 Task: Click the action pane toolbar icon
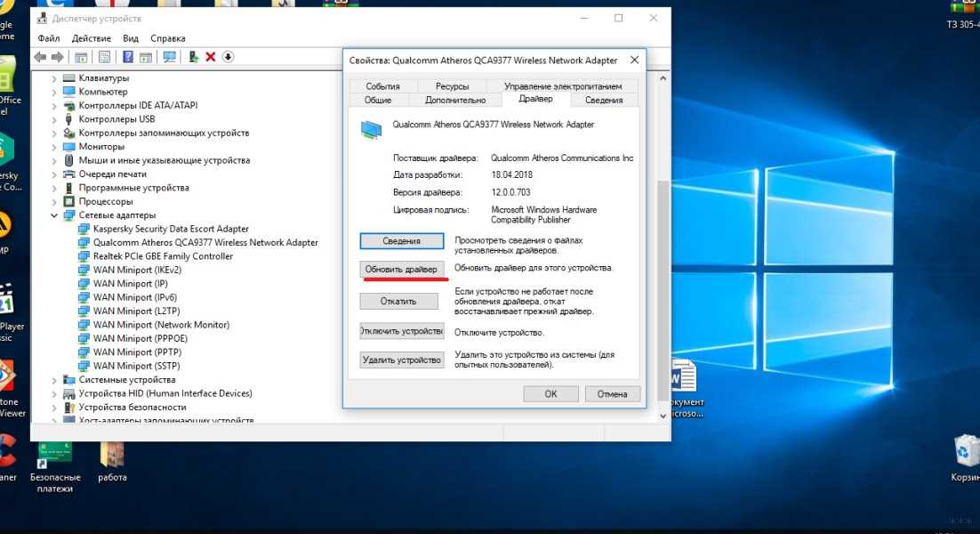146,57
